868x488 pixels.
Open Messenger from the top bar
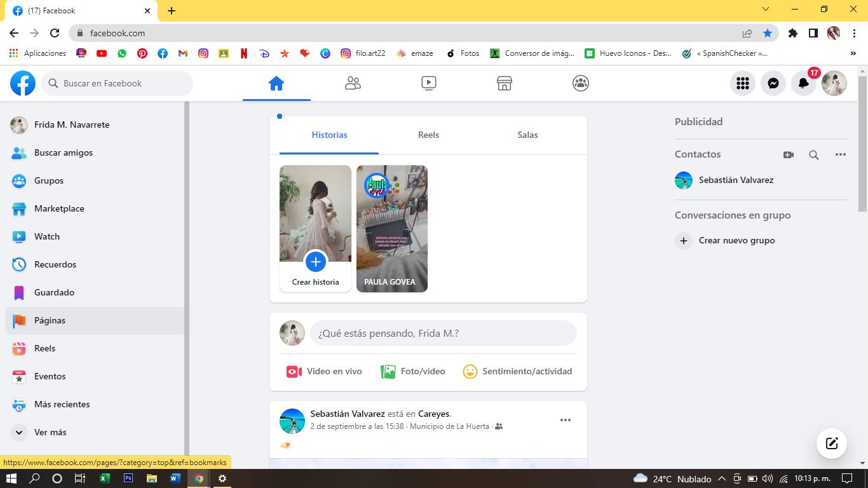coord(773,83)
